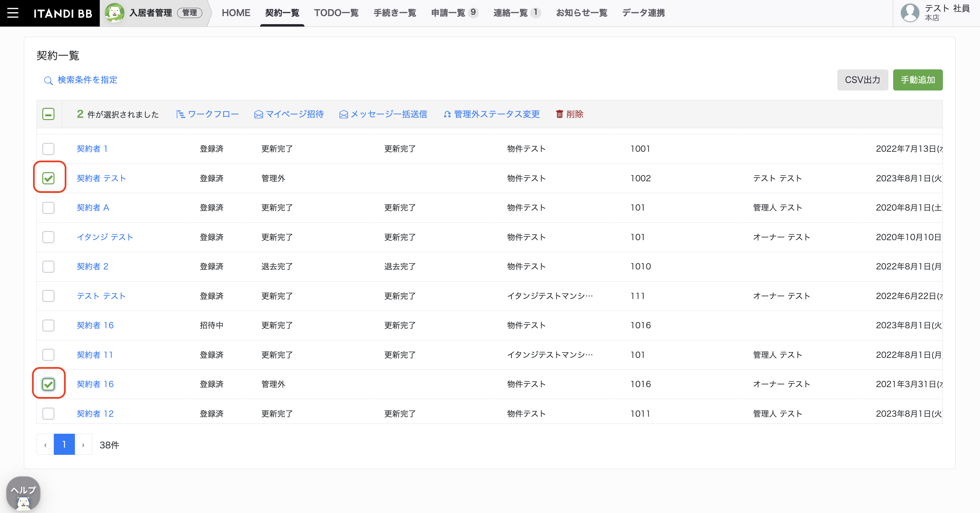Toggle the select-all header checkbox
Image resolution: width=980 pixels, height=513 pixels.
[x=48, y=114]
